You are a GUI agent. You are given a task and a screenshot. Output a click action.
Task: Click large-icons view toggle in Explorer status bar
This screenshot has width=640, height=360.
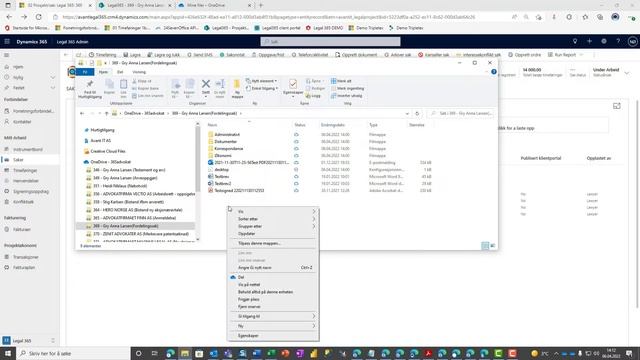pyautogui.click(x=493, y=246)
